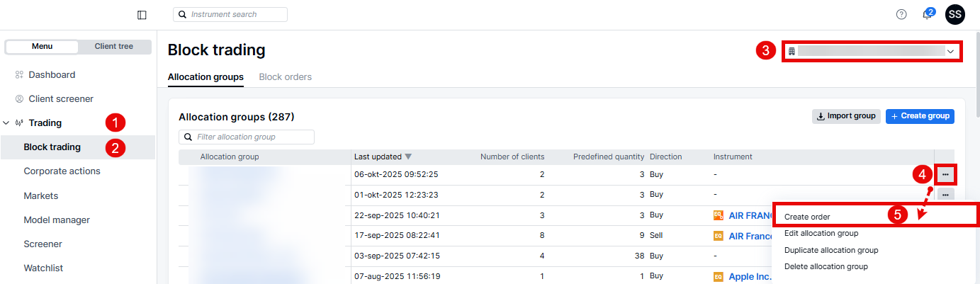The image size is (980, 284).
Task: Open three-dot menu for first allocation row
Action: tap(945, 174)
